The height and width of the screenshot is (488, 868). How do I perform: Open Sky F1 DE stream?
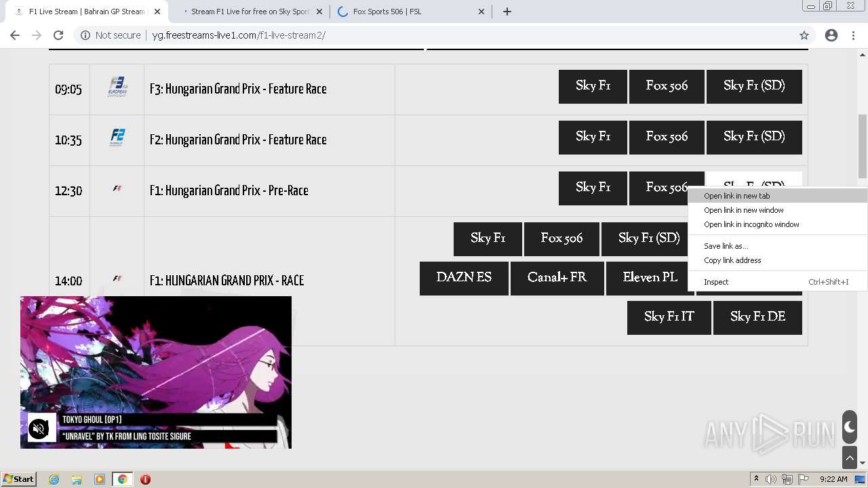tap(757, 317)
